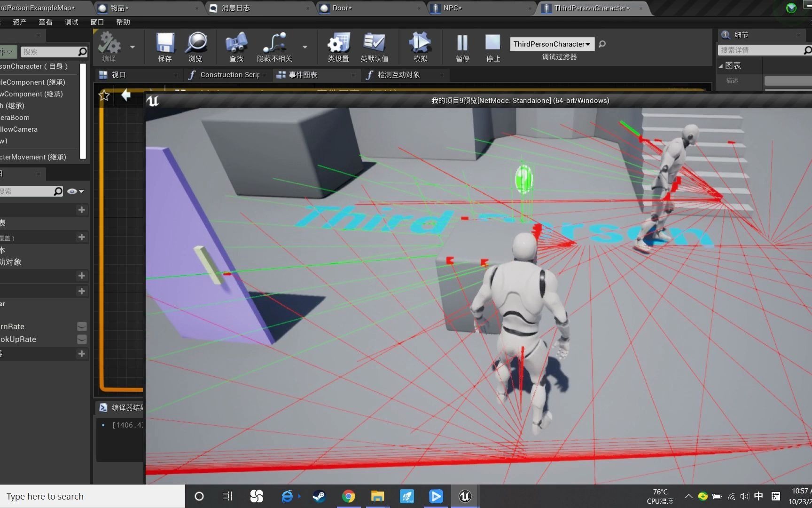
Task: Open Class Defaults (类默认值)
Action: pyautogui.click(x=375, y=46)
